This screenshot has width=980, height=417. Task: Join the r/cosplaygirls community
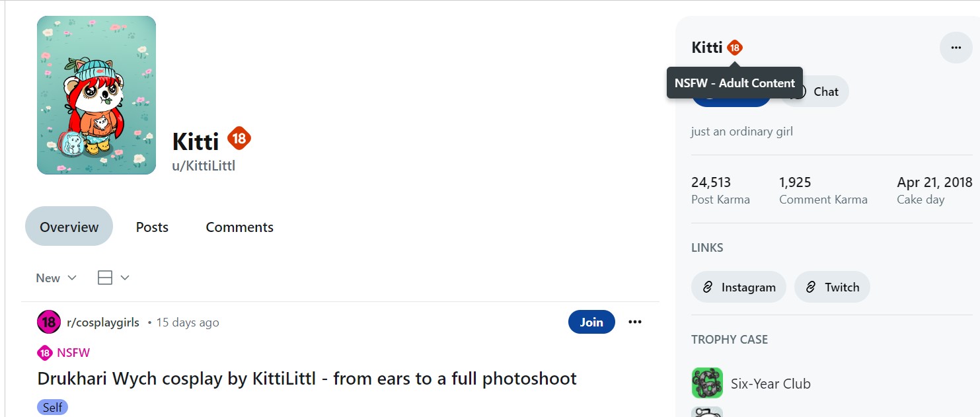(591, 322)
